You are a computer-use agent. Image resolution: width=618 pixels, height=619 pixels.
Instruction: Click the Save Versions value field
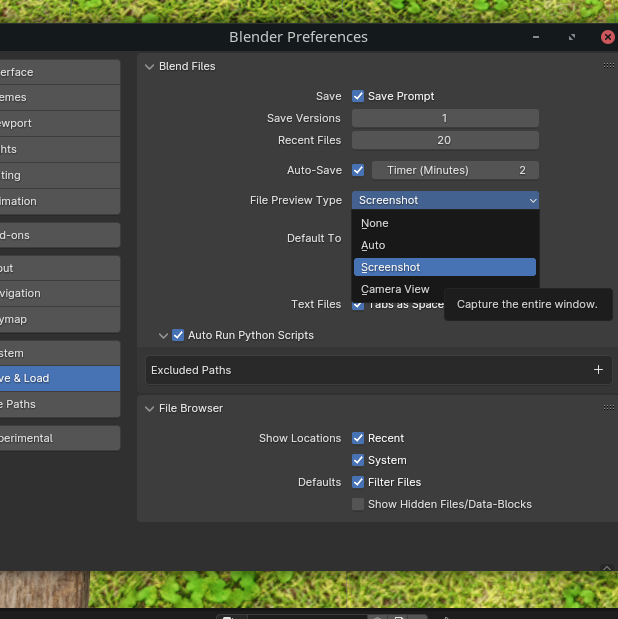click(445, 118)
